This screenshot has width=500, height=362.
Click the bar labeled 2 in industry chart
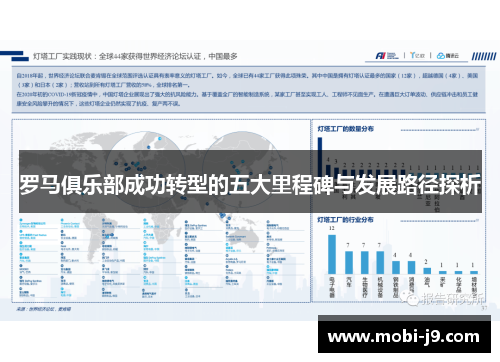[x=427, y=270]
